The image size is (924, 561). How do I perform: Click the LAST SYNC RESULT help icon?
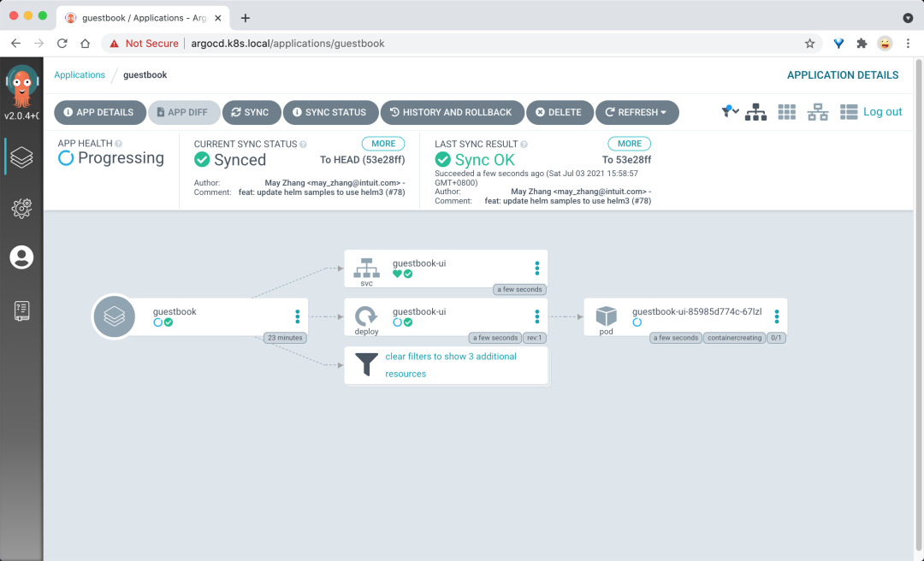pyautogui.click(x=524, y=144)
